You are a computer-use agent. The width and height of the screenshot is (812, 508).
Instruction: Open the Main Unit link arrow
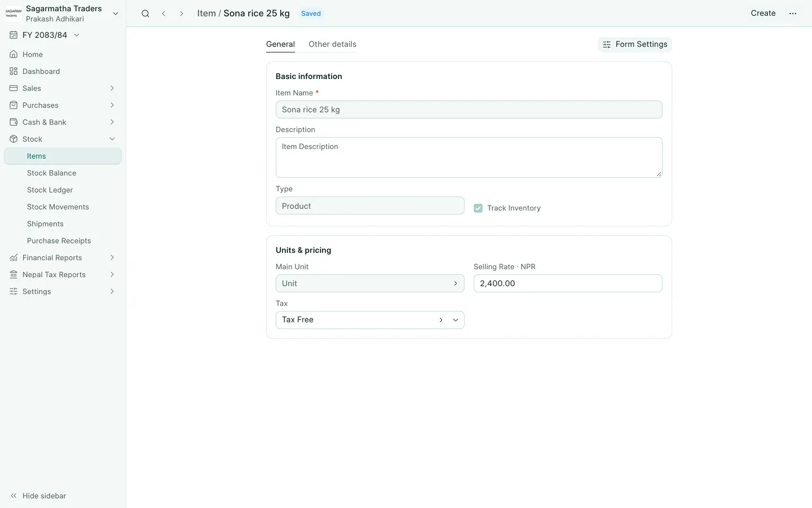(456, 283)
